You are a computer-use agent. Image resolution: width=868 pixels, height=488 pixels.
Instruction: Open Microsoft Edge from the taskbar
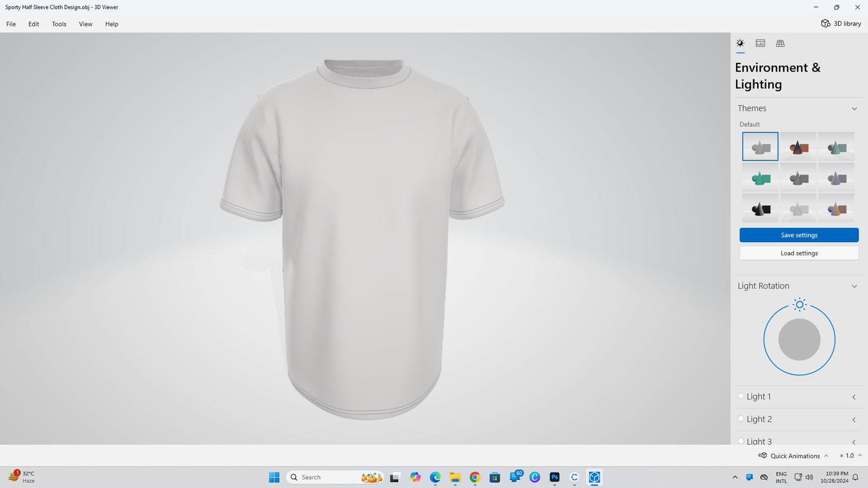pos(435,477)
